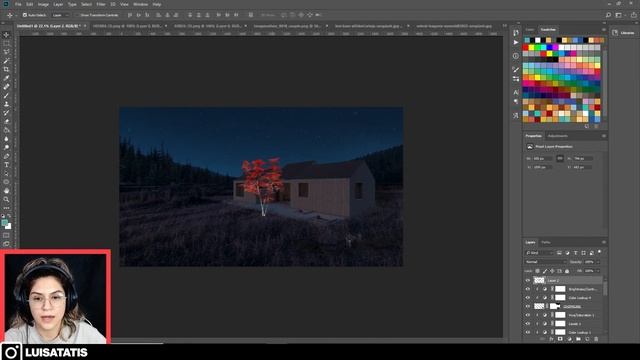Select the Eraser tool
640x360 pixels.
(6, 121)
